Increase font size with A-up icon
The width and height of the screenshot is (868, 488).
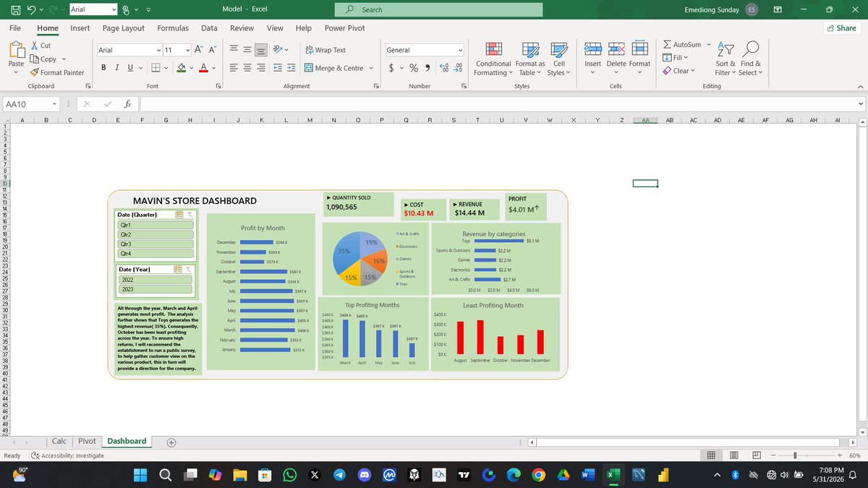[199, 50]
